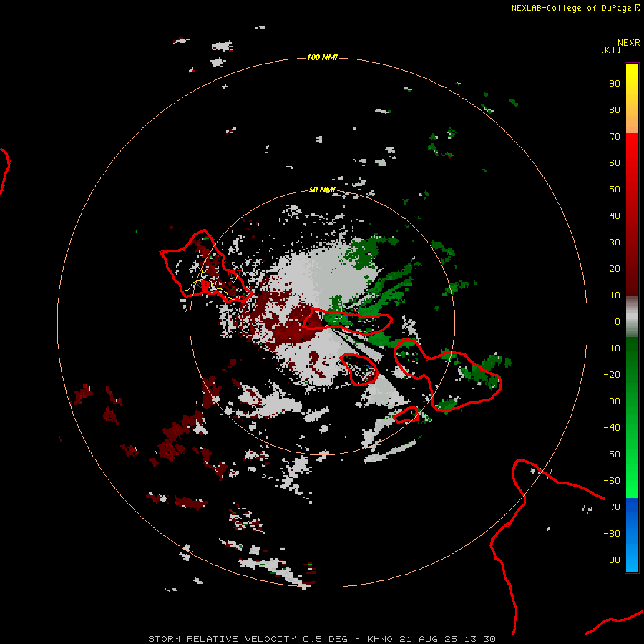Select the -60 knot scale label
Image resolution: width=644 pixels, height=644 pixels.
pyautogui.click(x=612, y=481)
